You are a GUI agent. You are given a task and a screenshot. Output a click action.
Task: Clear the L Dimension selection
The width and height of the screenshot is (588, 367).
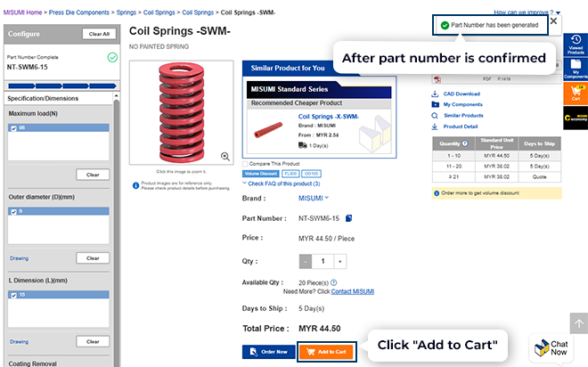(x=93, y=341)
